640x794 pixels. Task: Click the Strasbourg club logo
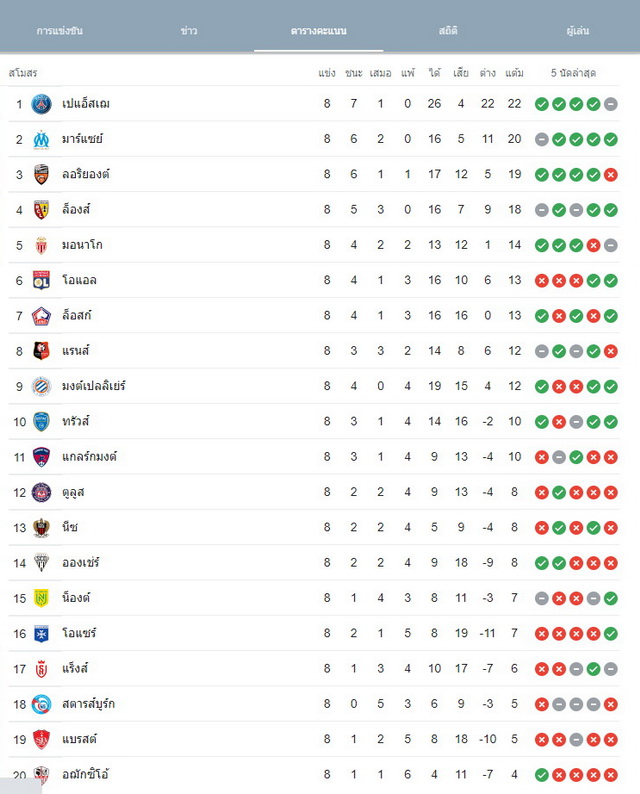[41, 704]
